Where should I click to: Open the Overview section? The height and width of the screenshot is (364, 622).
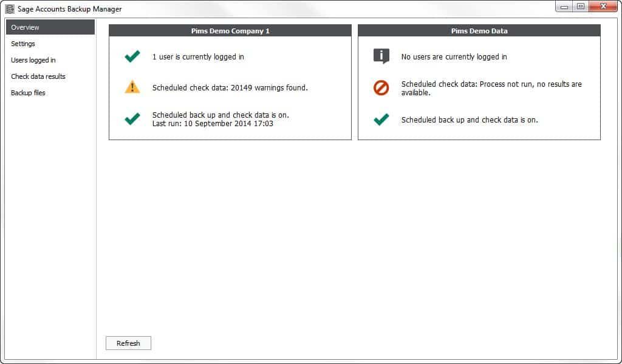pyautogui.click(x=50, y=27)
